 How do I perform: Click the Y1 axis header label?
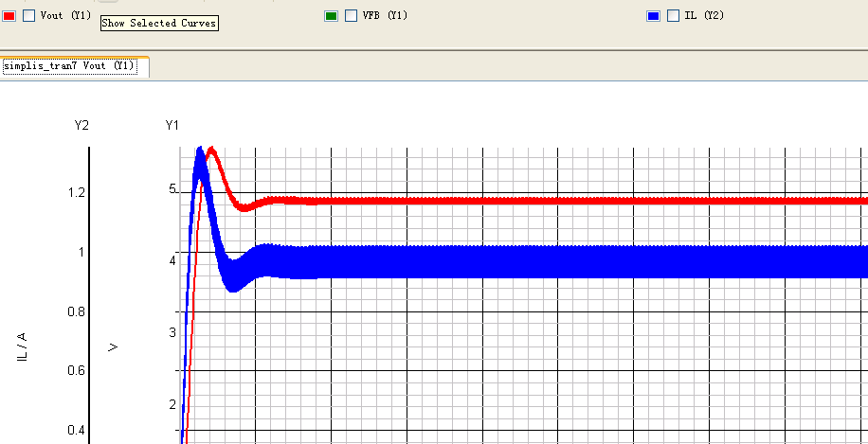click(x=172, y=125)
